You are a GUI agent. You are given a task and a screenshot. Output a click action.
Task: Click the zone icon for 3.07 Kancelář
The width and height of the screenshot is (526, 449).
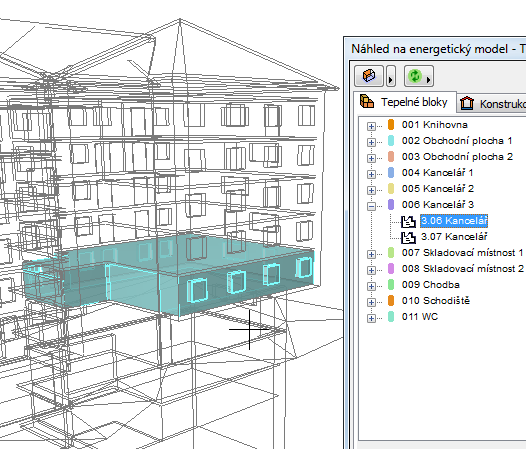[408, 237]
